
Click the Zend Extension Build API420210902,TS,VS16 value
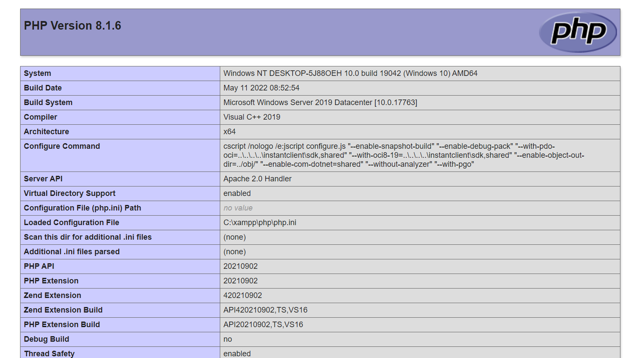[x=265, y=310]
